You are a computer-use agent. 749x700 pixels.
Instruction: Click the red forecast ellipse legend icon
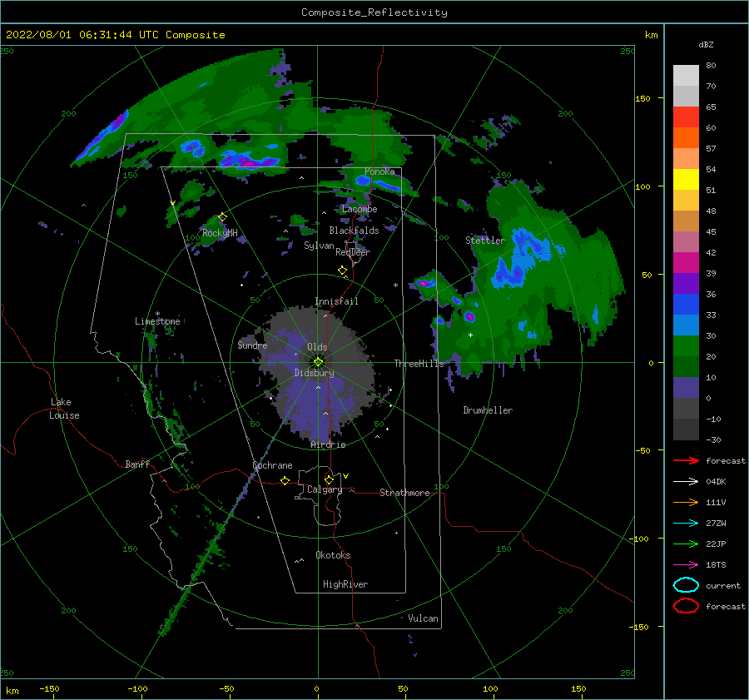686,606
